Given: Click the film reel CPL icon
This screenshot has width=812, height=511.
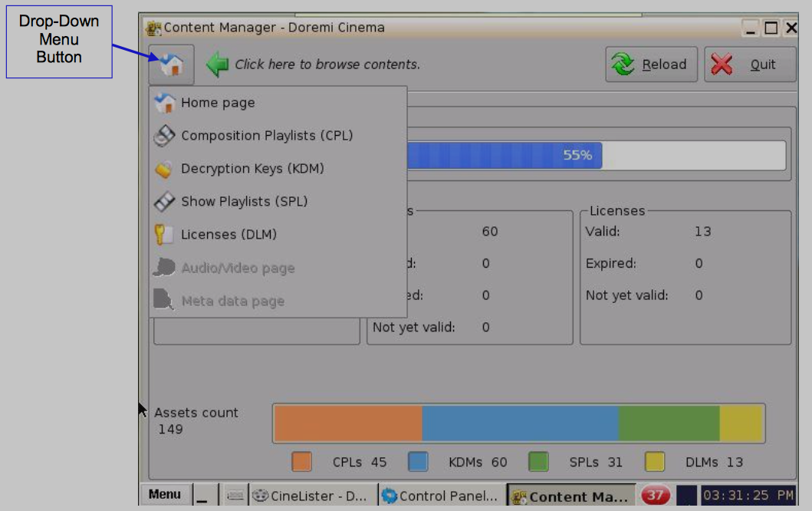Looking at the screenshot, I should (x=164, y=136).
